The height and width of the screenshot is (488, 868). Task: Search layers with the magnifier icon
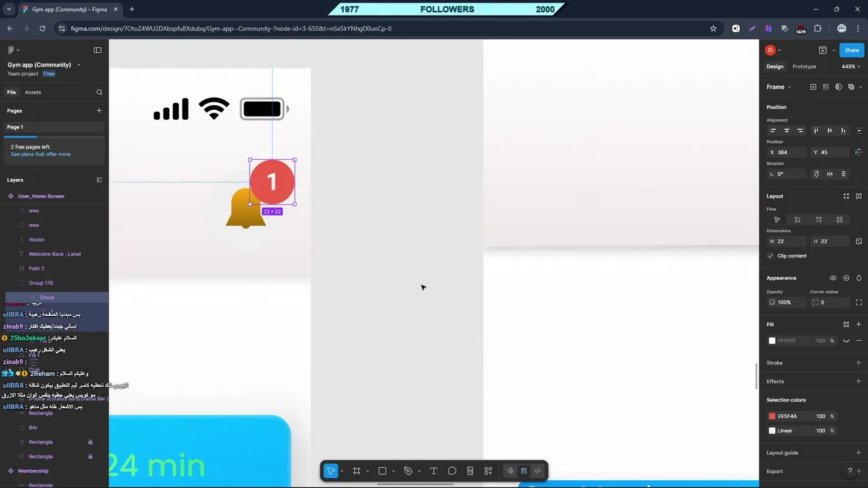coord(99,92)
